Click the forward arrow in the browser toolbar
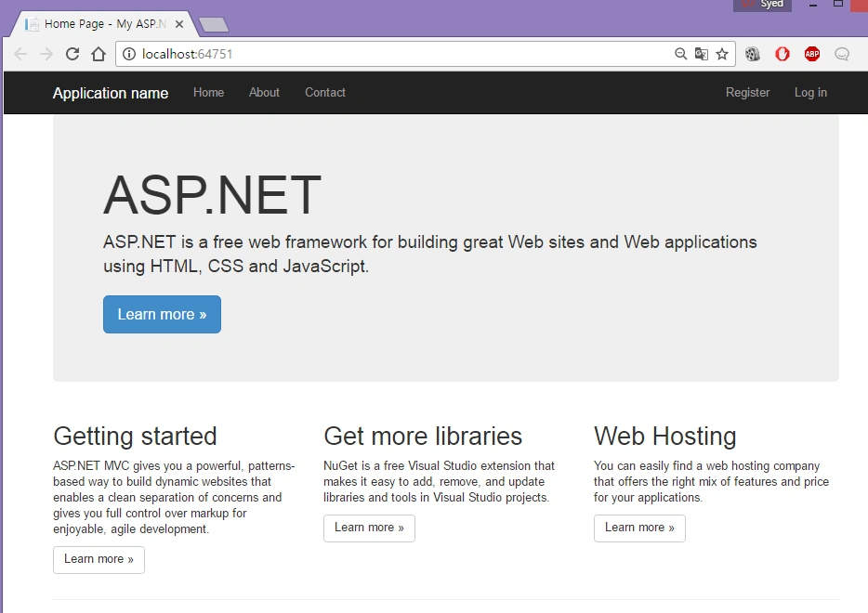Image resolution: width=868 pixels, height=613 pixels. (46, 54)
